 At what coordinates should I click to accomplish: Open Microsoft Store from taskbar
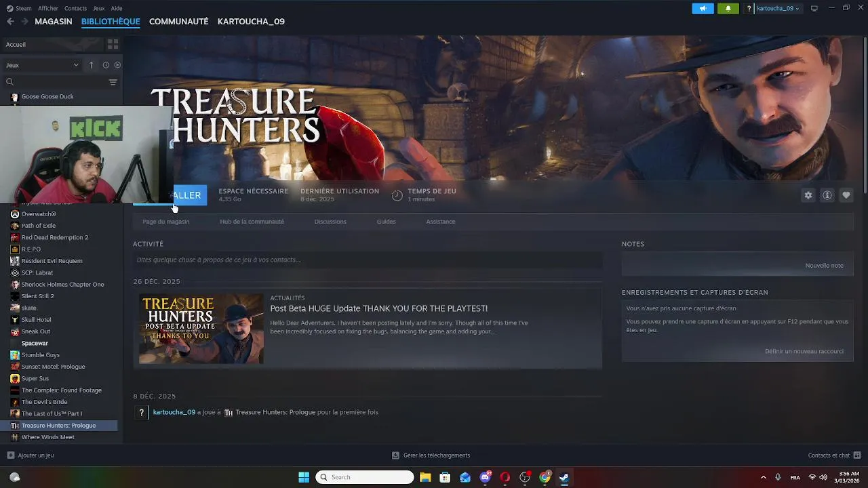[445, 477]
